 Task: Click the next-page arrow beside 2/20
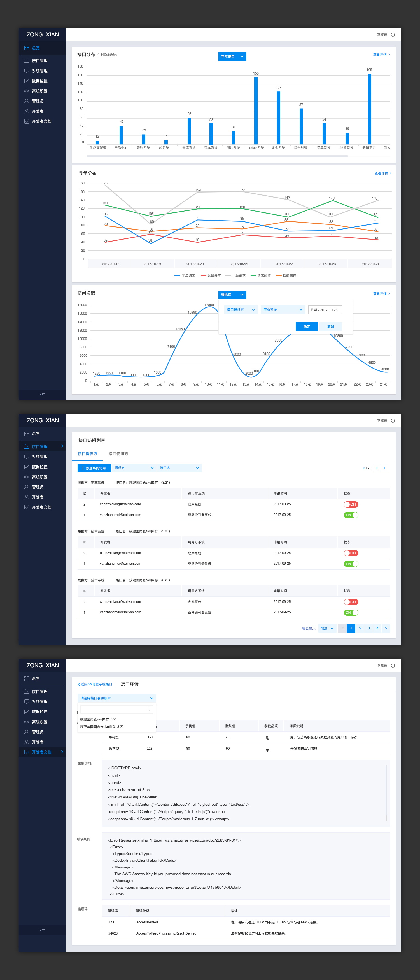[x=384, y=468]
